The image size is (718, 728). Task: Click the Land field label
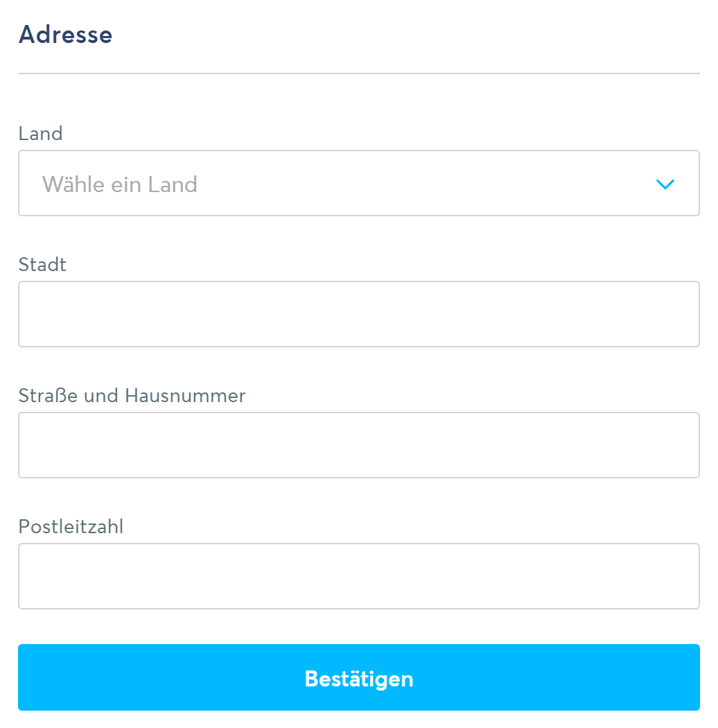click(x=41, y=134)
